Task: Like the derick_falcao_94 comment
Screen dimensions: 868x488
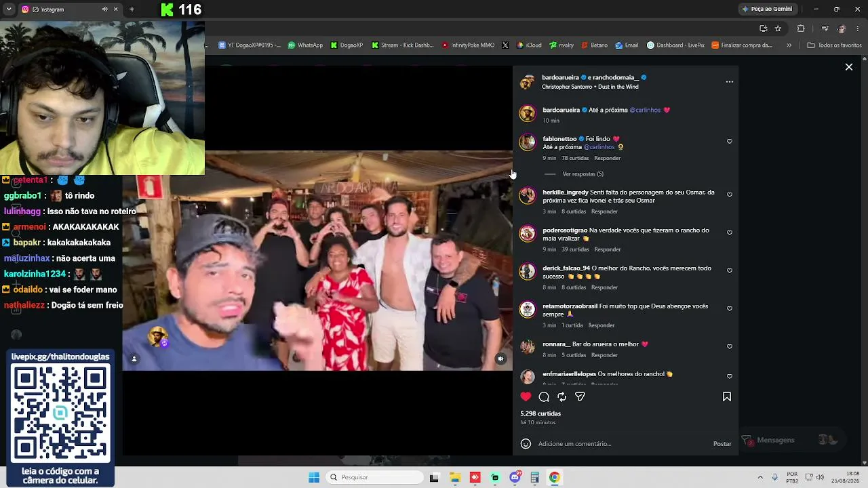Action: pos(730,270)
